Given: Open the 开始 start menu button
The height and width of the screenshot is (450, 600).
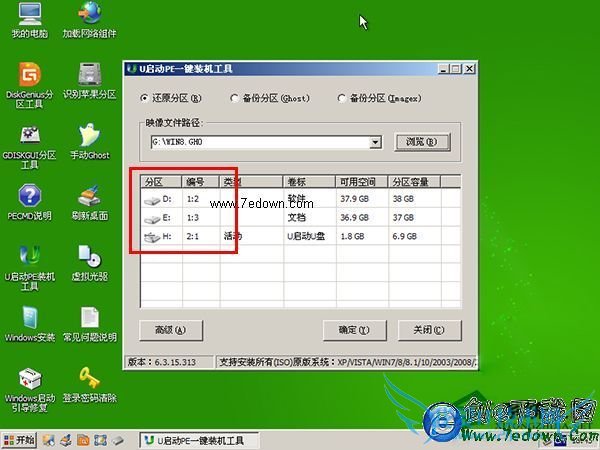Looking at the screenshot, I should tap(19, 440).
